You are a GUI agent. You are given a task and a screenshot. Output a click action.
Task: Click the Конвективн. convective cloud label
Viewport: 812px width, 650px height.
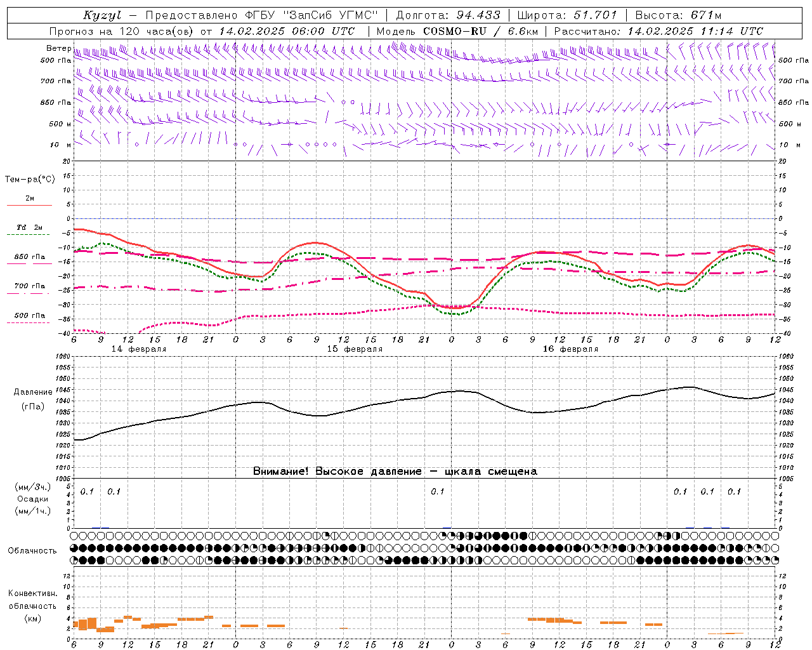pyautogui.click(x=33, y=594)
